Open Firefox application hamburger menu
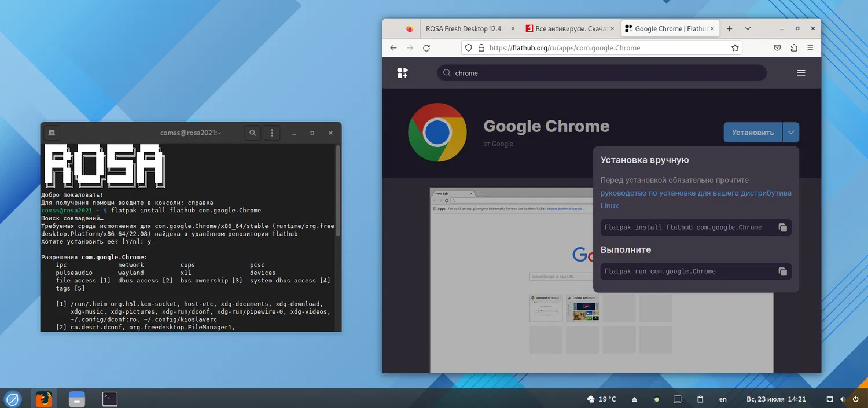Screen dimensions: 868x408 [810, 48]
